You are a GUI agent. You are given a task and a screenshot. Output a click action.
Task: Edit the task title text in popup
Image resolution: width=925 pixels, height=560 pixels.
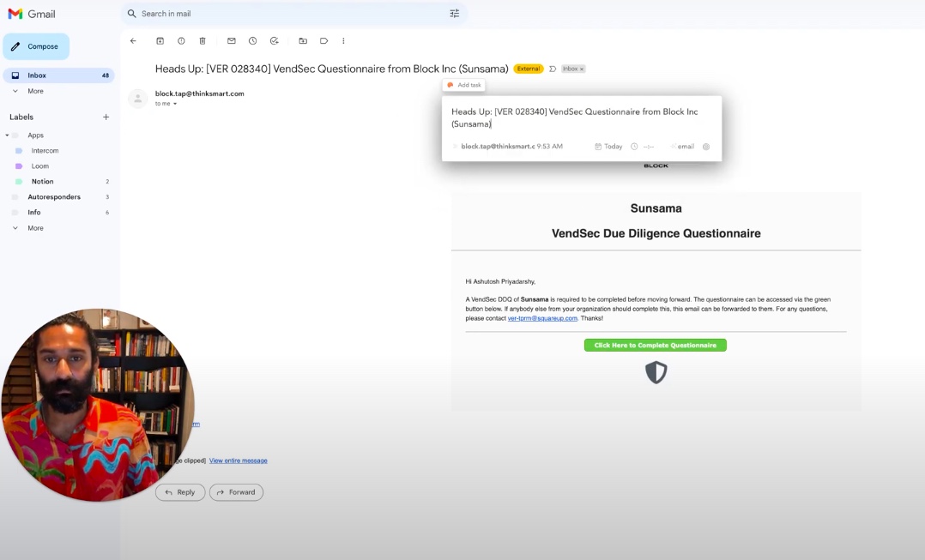575,117
